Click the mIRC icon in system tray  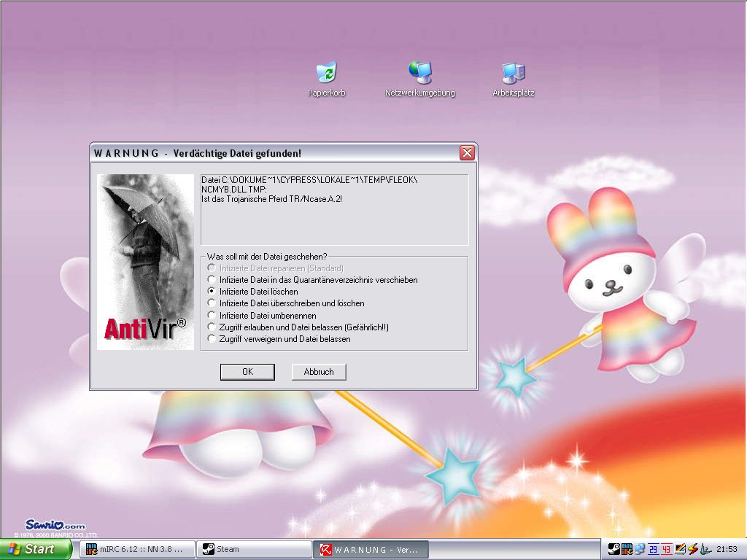coord(627,549)
